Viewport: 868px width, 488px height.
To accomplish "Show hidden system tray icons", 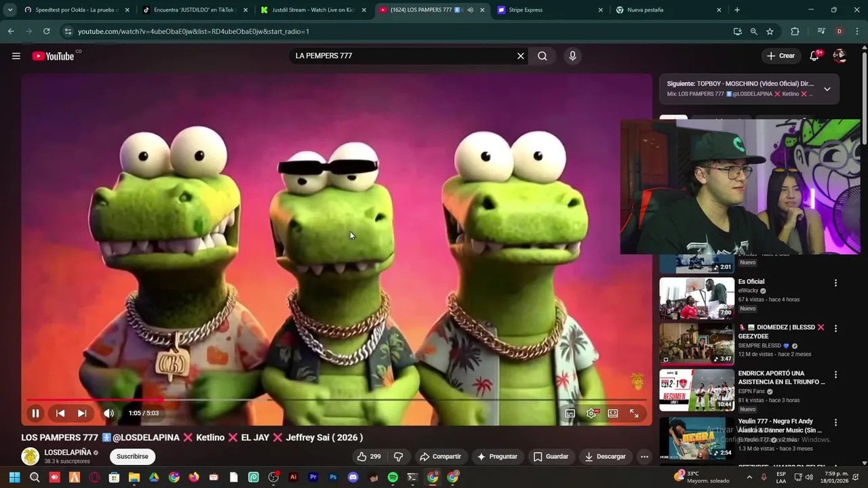I will coord(749,477).
